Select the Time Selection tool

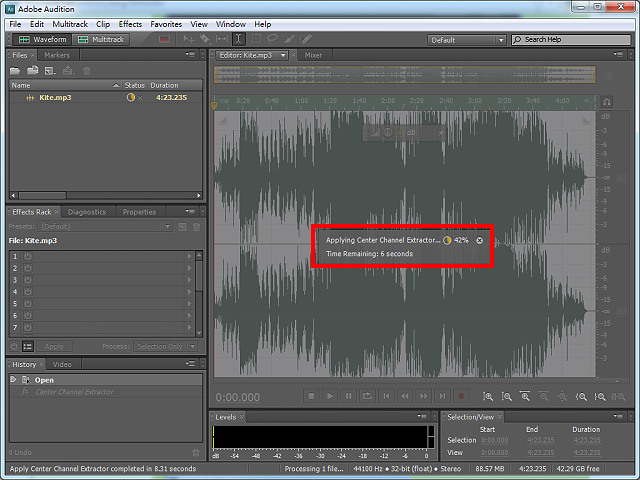tap(239, 39)
